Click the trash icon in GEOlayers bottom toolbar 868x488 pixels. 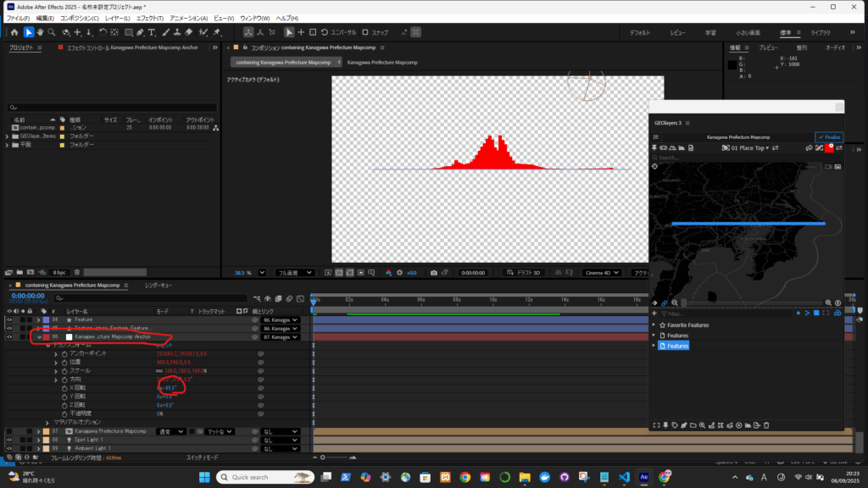766,424
